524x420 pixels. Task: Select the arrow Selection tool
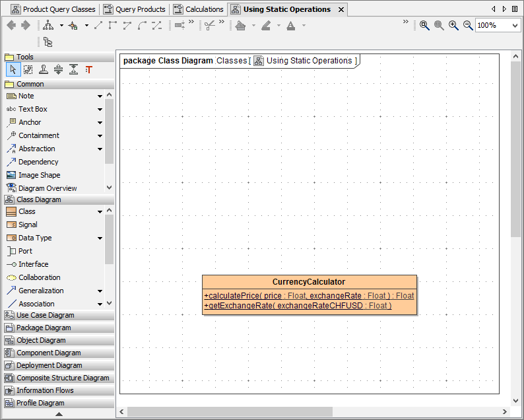tap(13, 70)
